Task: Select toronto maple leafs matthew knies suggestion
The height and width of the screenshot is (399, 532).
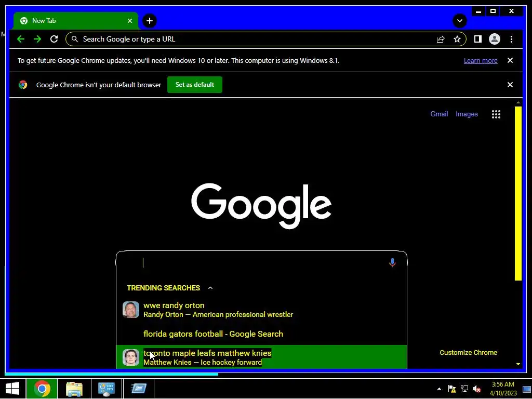Action: point(261,357)
